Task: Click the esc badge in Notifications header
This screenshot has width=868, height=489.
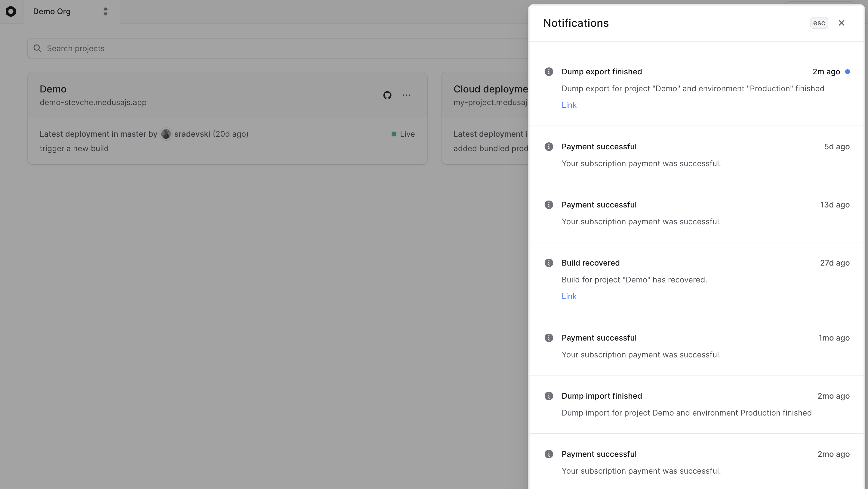Action: click(819, 23)
